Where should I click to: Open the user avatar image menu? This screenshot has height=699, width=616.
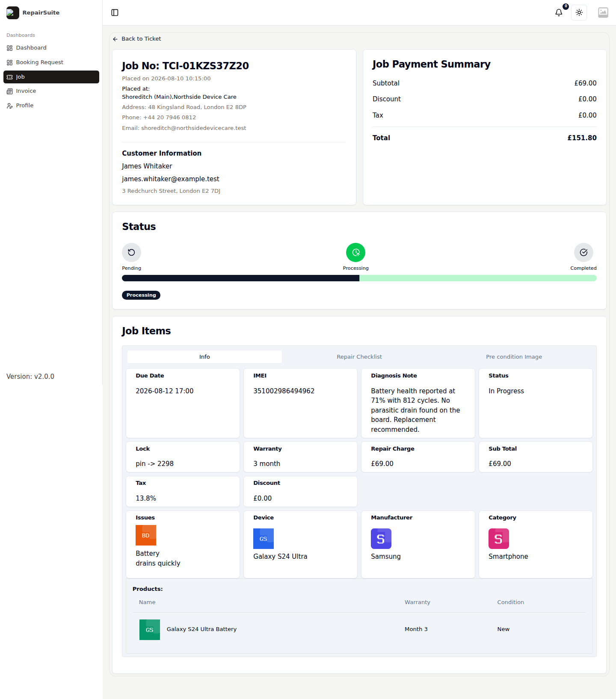click(603, 13)
